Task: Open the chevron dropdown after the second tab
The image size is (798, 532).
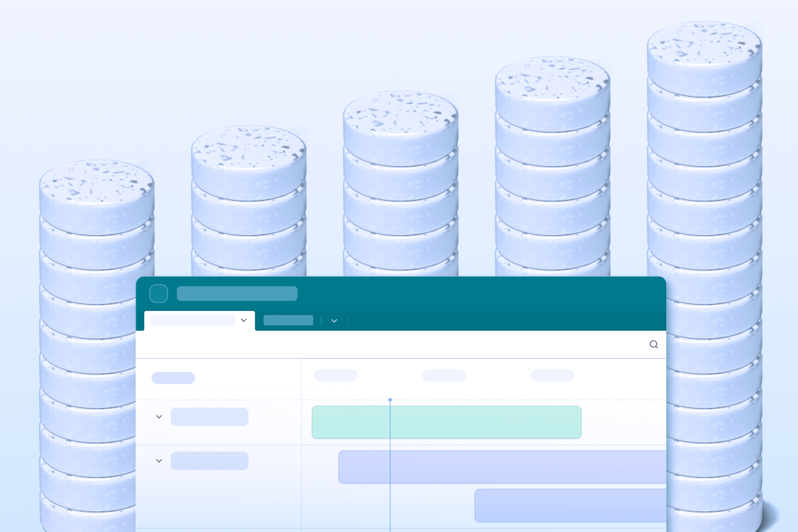Action: (334, 321)
